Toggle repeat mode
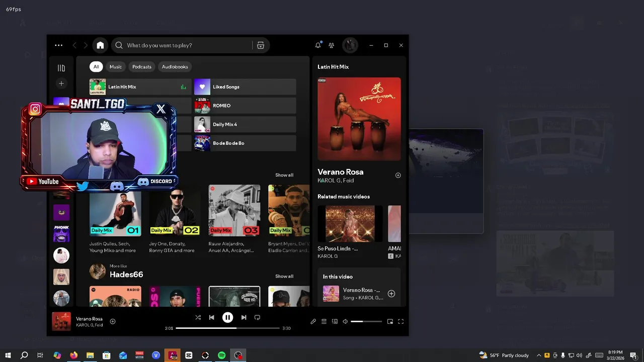 pos(257,317)
